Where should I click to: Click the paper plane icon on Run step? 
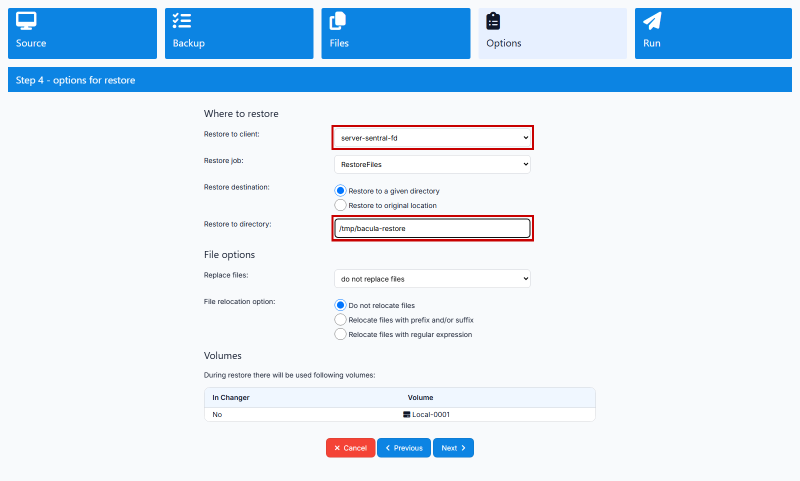point(652,21)
